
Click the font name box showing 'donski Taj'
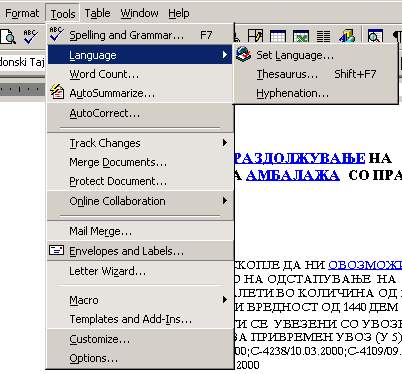pyautogui.click(x=23, y=62)
